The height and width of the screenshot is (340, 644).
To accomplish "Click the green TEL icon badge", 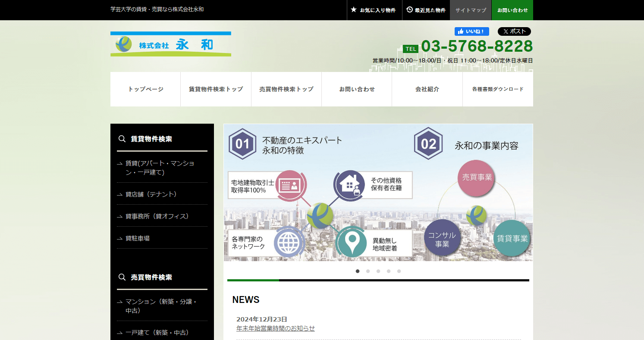I will [x=410, y=49].
